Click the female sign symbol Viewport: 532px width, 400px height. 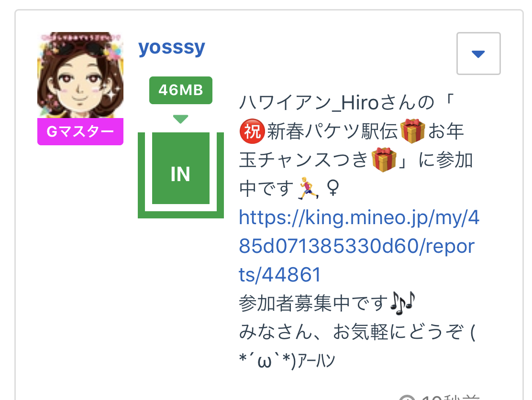[333, 188]
